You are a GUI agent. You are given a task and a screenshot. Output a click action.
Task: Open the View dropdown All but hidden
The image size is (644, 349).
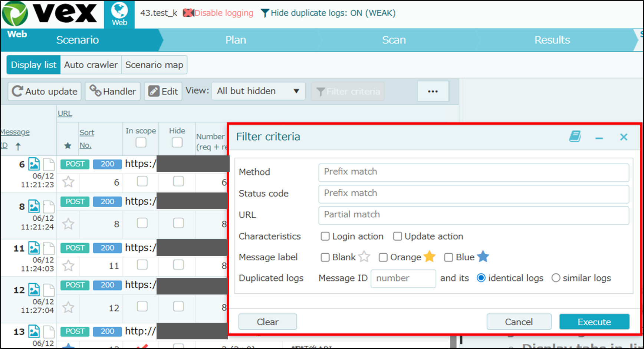coord(258,91)
